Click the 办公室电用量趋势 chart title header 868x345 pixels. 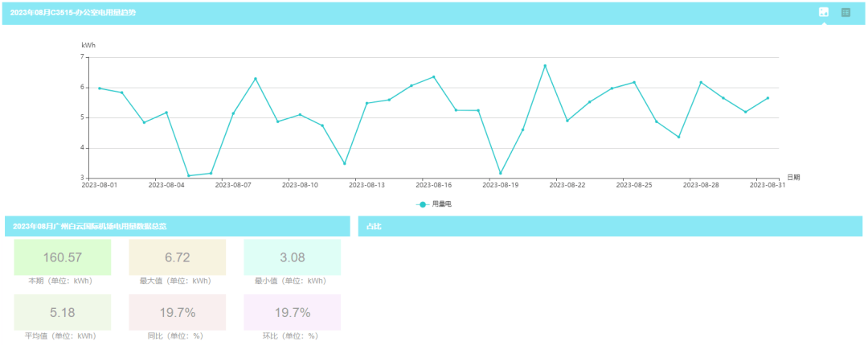[73, 13]
